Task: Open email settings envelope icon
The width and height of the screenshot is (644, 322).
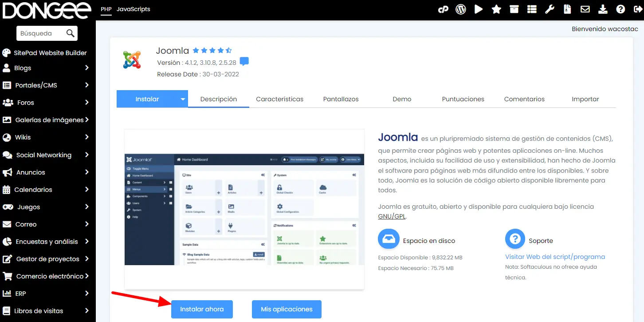Action: coord(585,9)
